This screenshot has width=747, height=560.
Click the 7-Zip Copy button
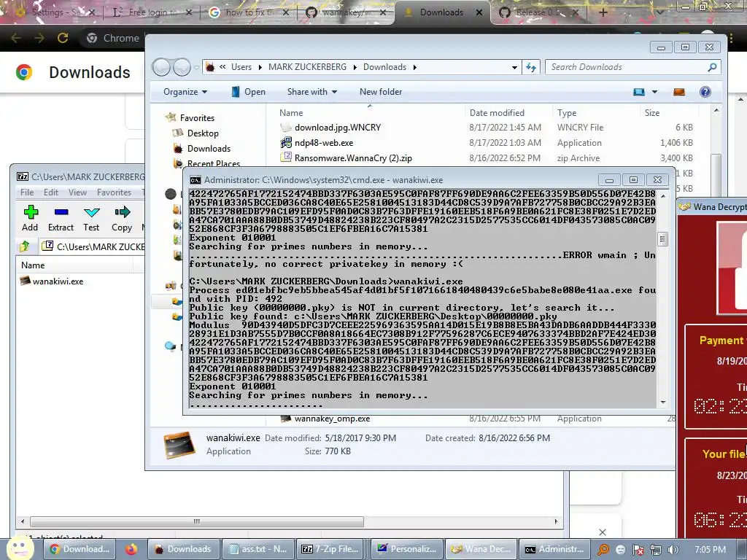point(122,218)
